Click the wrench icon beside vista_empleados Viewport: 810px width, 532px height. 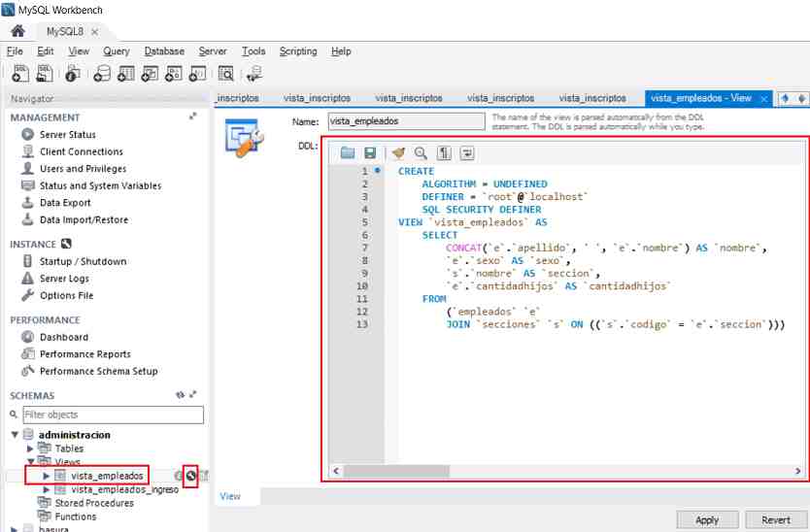[191, 476]
